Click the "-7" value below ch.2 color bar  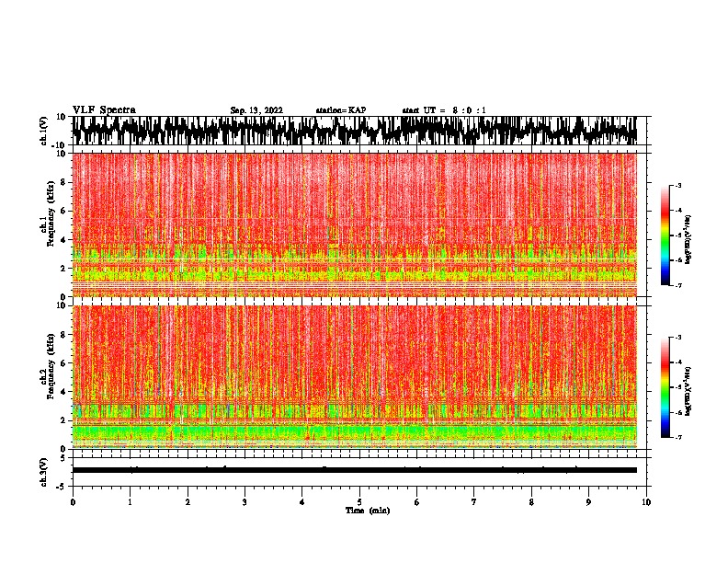click(677, 437)
